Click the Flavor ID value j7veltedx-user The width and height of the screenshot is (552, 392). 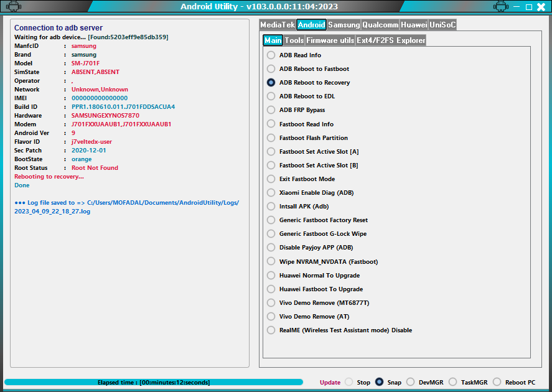[x=91, y=142]
